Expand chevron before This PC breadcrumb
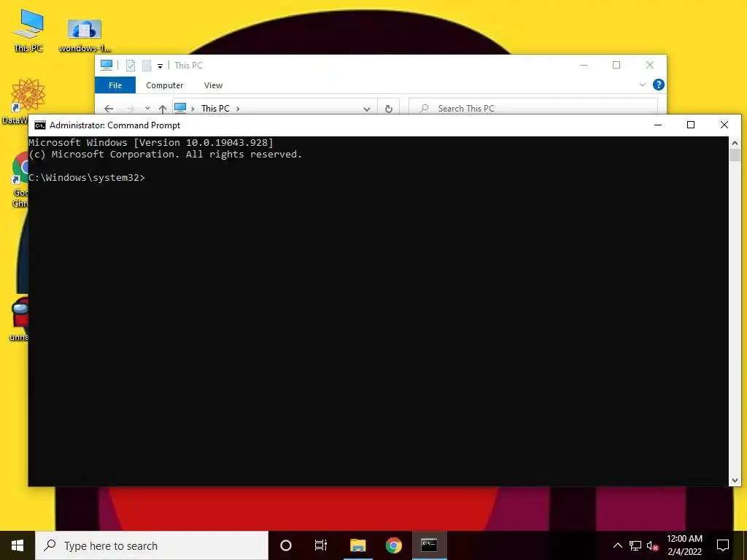Image resolution: width=747 pixels, height=560 pixels. (x=193, y=109)
